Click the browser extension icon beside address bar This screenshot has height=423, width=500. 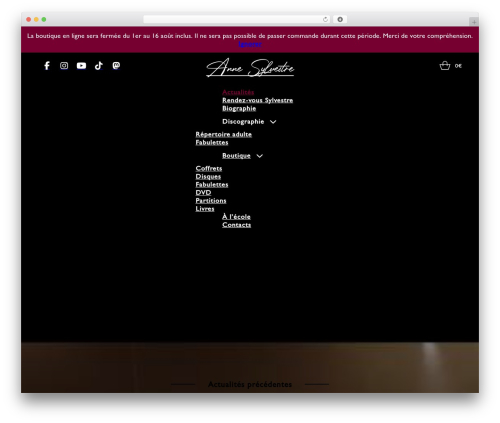[x=340, y=19]
